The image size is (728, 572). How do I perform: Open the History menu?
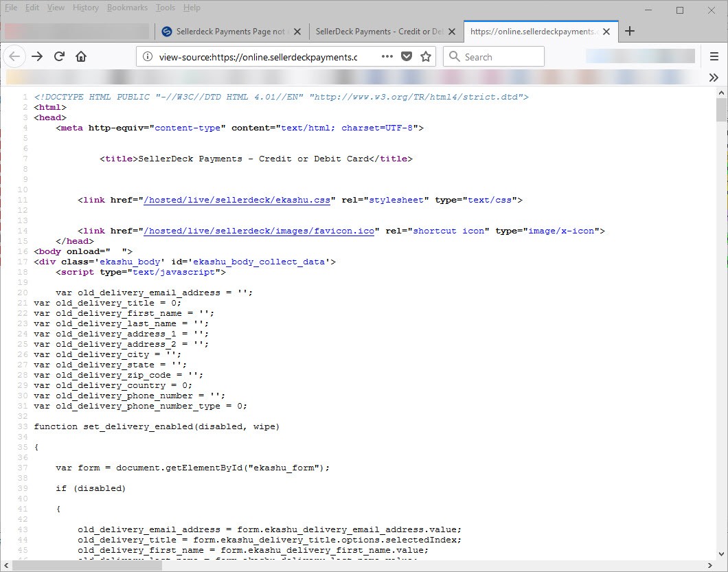[86, 8]
